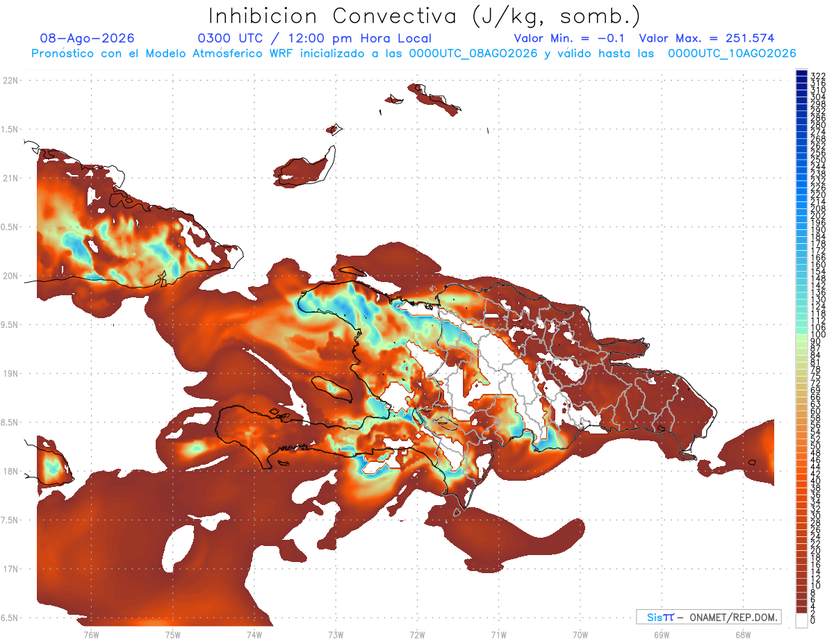Click the "70W" longitude label
Screen dimensions: 834x644
coord(580,635)
